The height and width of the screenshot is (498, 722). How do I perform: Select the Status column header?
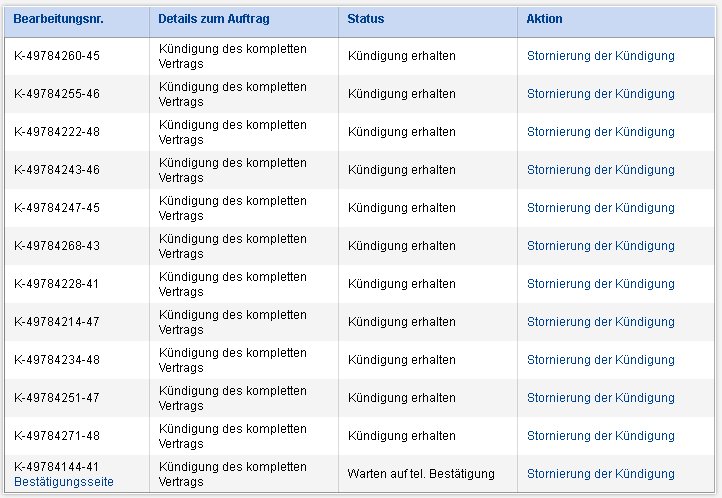[x=366, y=19]
